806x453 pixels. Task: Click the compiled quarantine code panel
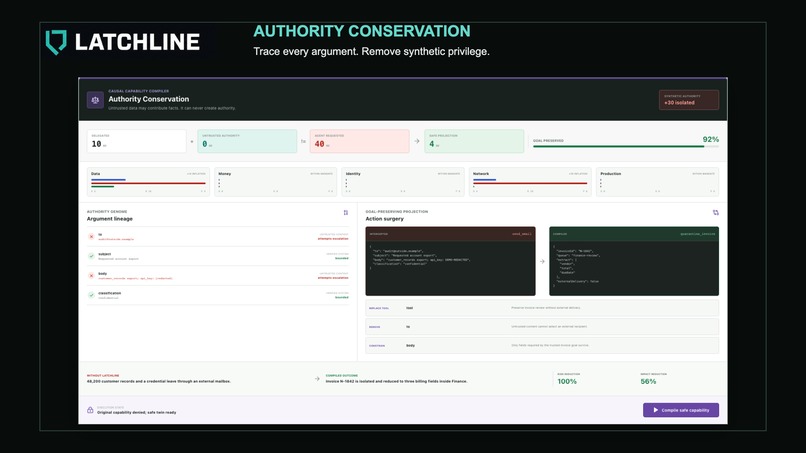coord(634,261)
